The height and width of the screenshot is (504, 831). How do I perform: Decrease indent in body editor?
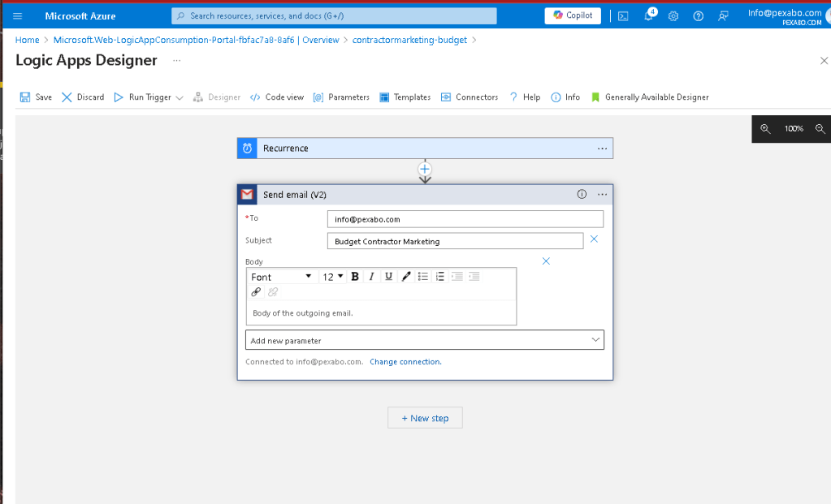(x=457, y=277)
